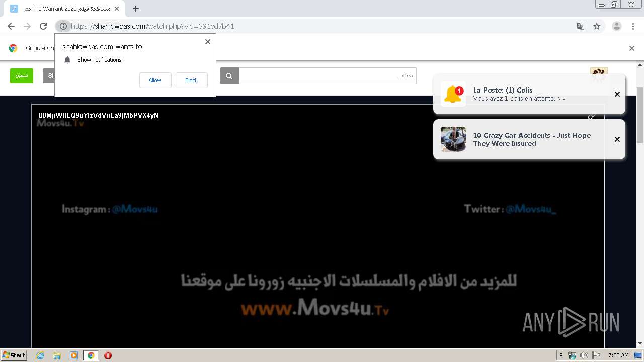Show hidden system tray icons
Screen dimensions: 644x362
pyautogui.click(x=561, y=355)
